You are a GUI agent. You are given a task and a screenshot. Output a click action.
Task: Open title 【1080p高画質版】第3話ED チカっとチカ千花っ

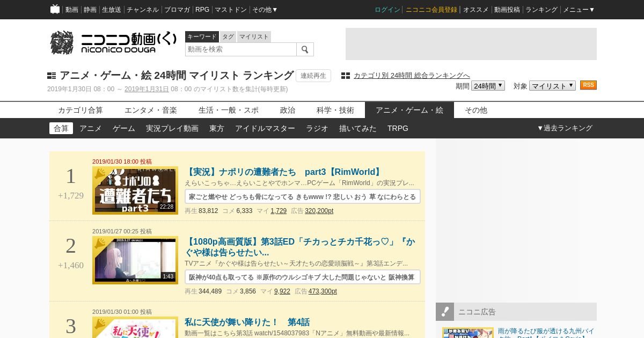(301, 247)
